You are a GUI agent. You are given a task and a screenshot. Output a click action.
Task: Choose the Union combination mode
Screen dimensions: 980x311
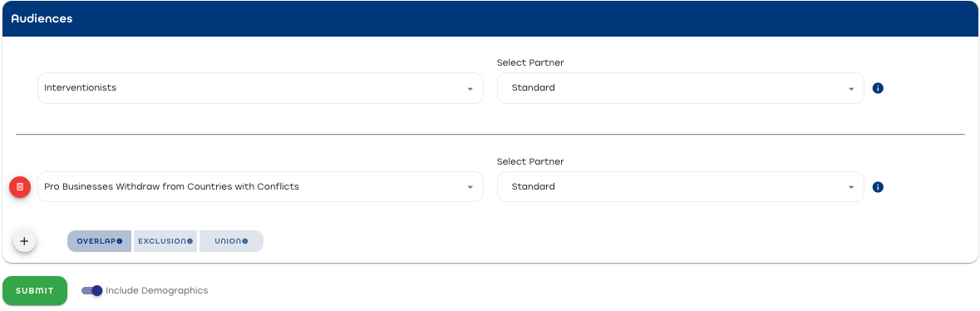click(x=231, y=241)
